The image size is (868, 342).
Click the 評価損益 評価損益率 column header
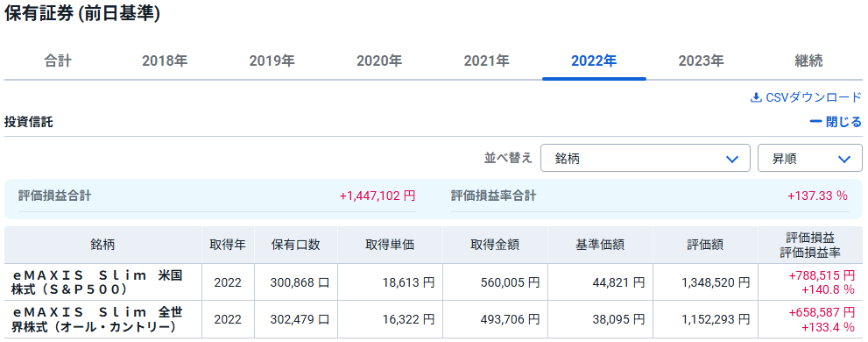(x=810, y=245)
